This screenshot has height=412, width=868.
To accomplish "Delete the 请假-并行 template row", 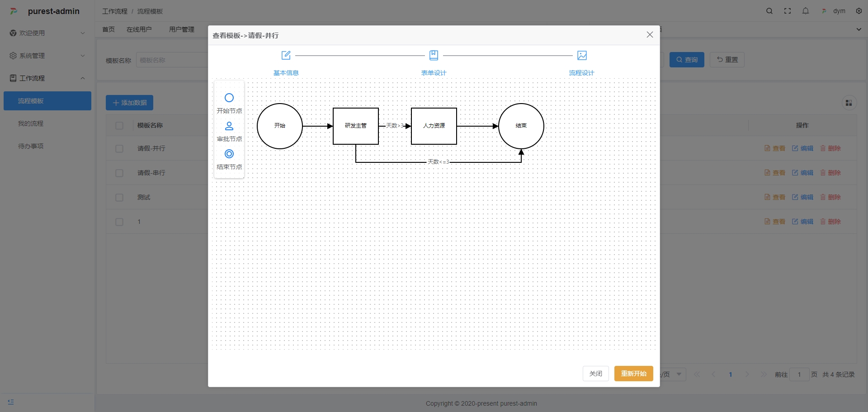I will click(x=830, y=148).
